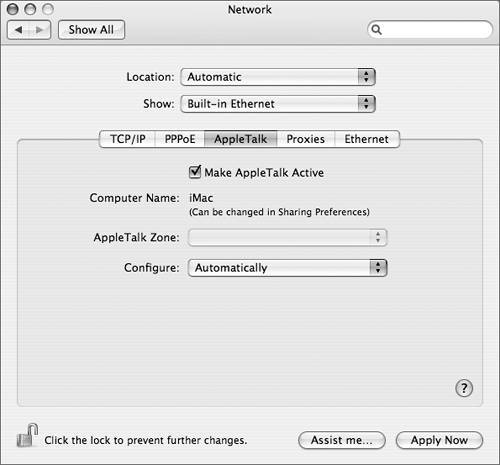Open the Show Built-in Ethernet dropdown
500x465 pixels.
(x=278, y=104)
